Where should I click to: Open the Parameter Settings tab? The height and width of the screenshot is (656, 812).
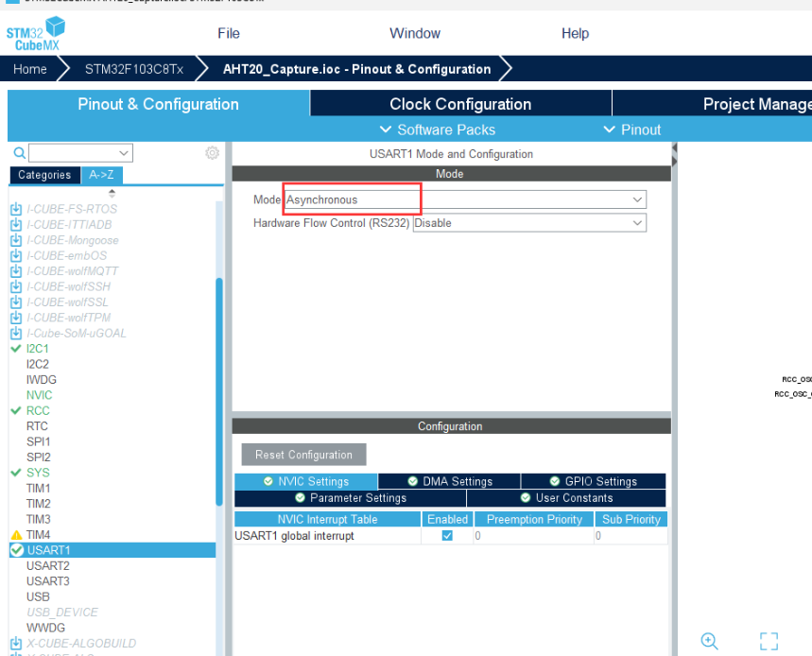pyautogui.click(x=350, y=498)
